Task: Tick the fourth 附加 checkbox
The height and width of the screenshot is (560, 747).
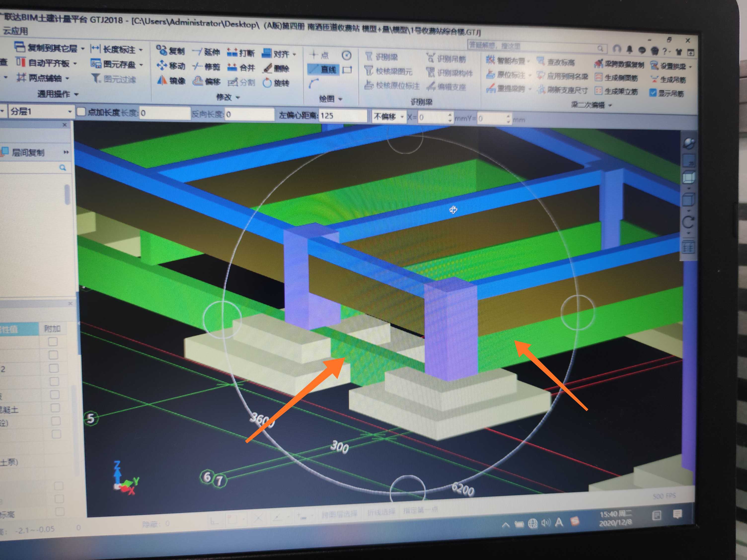Action: tap(54, 382)
